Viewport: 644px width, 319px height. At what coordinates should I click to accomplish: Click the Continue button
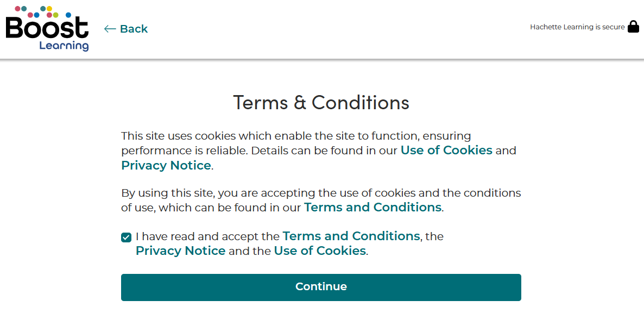pos(321,287)
